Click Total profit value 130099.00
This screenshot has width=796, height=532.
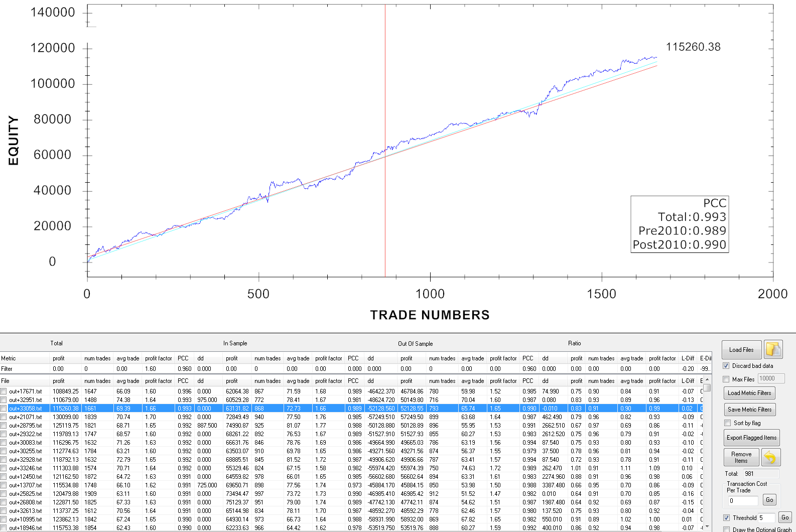point(66,417)
